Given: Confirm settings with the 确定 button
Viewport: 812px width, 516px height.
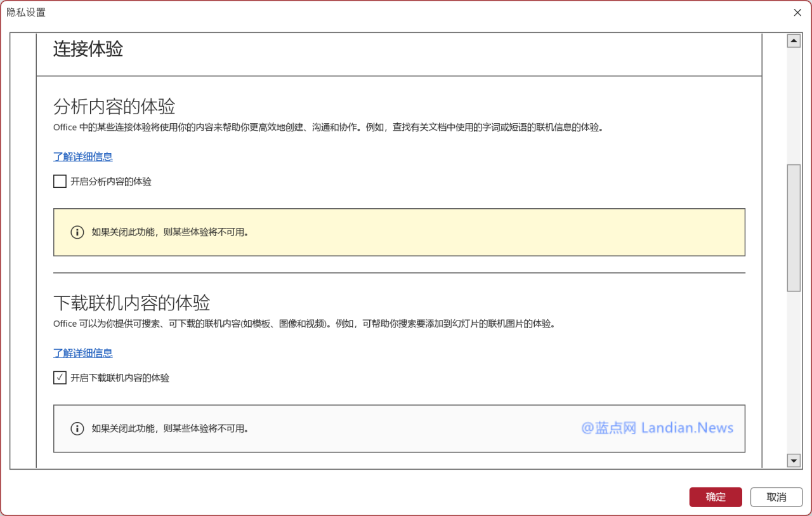Looking at the screenshot, I should click(x=716, y=497).
